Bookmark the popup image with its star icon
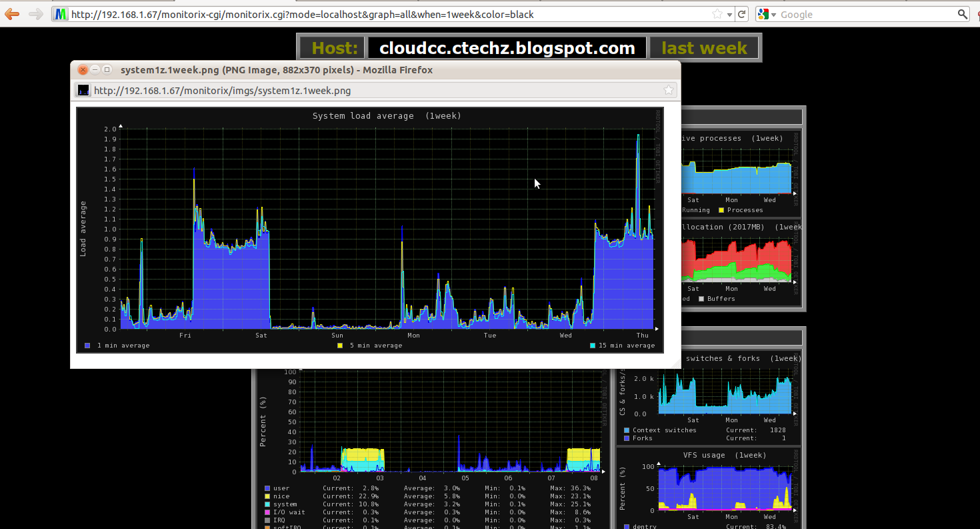Screen dimensions: 980x529 [x=669, y=90]
